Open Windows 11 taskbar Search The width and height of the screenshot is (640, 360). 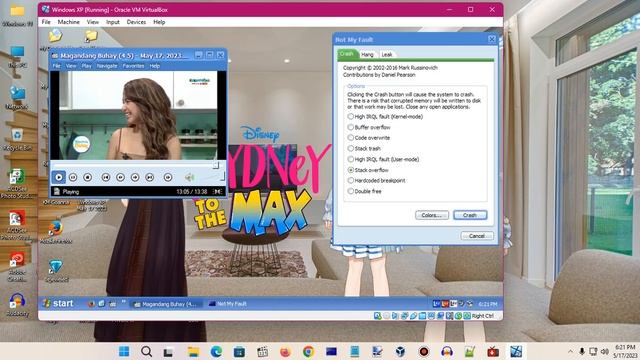click(147, 351)
